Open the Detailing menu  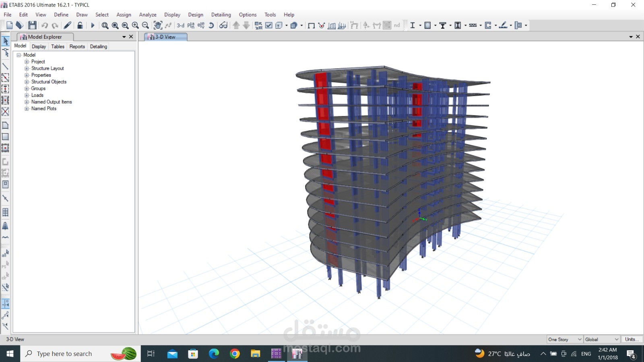coord(221,14)
